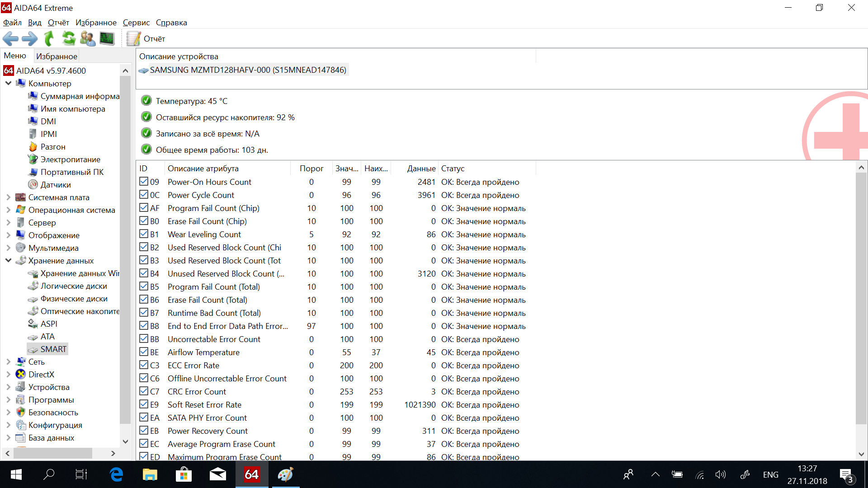This screenshot has height=488, width=868.
Task: Switch to the Меню tab in the sidebar
Action: [15, 56]
